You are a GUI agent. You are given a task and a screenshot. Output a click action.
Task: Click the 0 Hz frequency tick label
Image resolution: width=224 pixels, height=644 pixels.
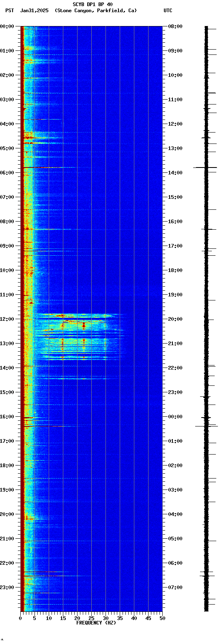point(20,618)
